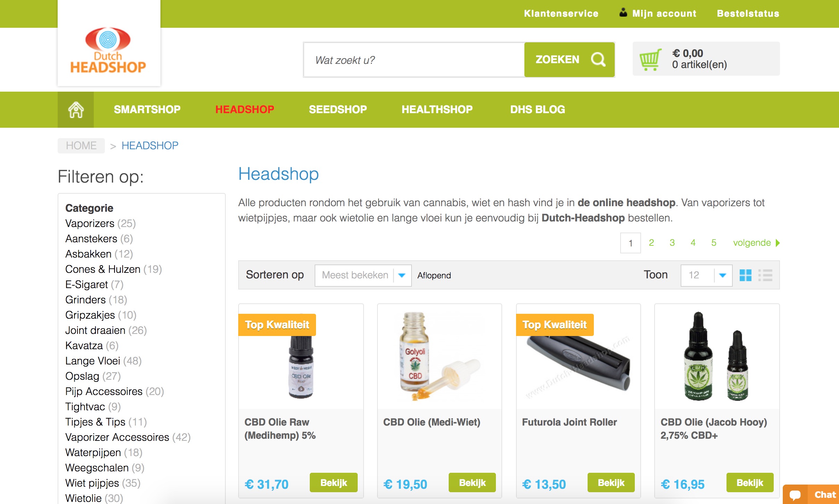This screenshot has height=504, width=839.
Task: Open the SEEDSHOP menu item
Action: [x=338, y=110]
